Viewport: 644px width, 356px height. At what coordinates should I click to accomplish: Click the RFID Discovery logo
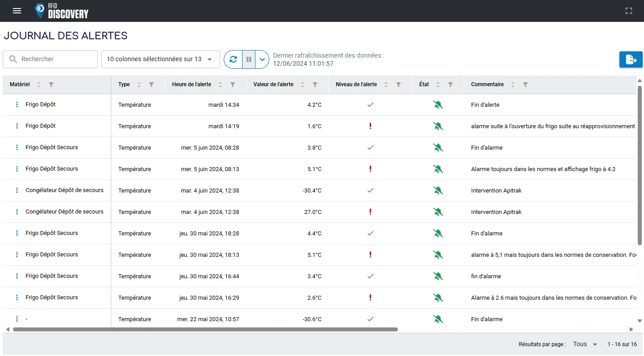[62, 11]
